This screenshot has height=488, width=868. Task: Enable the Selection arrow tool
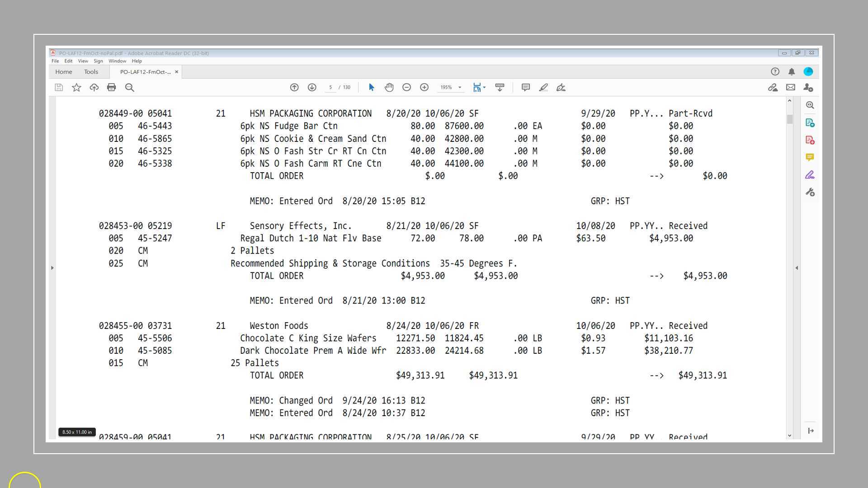(371, 87)
